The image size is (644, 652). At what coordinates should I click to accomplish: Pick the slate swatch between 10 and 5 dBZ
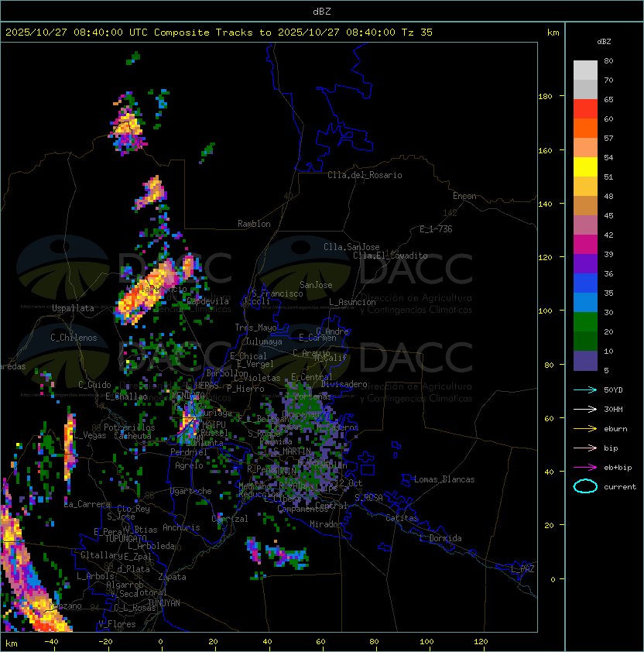(x=585, y=361)
